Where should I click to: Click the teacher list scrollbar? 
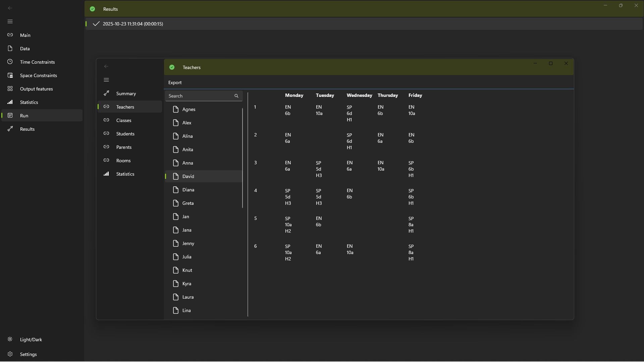(x=243, y=158)
